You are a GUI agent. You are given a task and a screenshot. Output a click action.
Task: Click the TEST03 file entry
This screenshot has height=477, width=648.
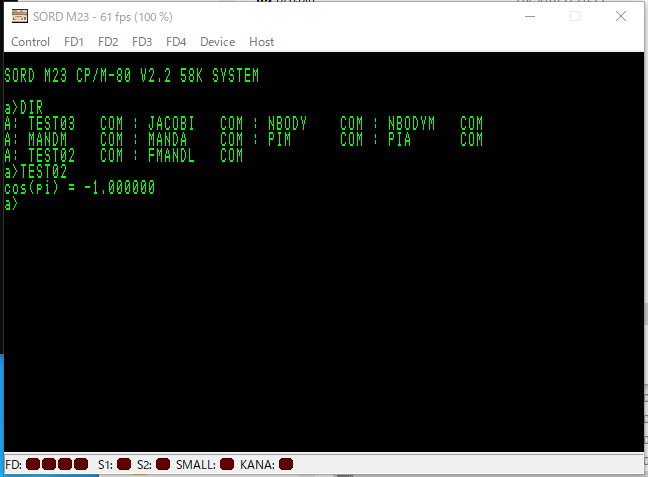click(76, 124)
